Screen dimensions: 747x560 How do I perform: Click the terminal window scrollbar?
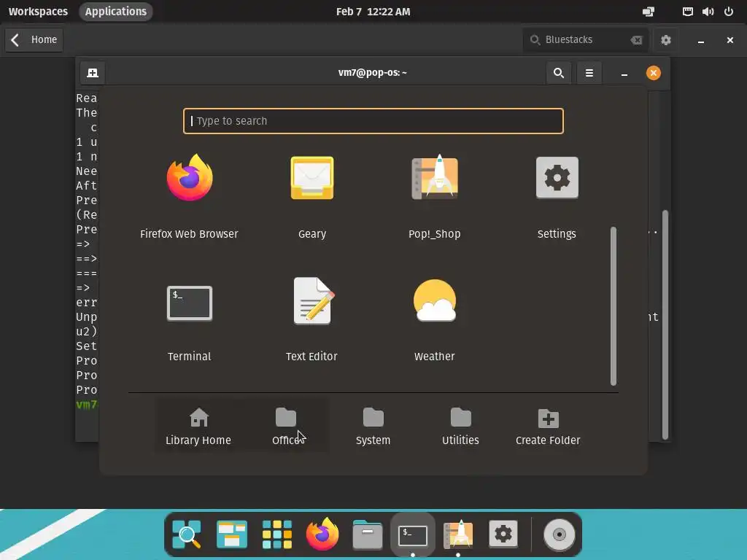coord(665,324)
